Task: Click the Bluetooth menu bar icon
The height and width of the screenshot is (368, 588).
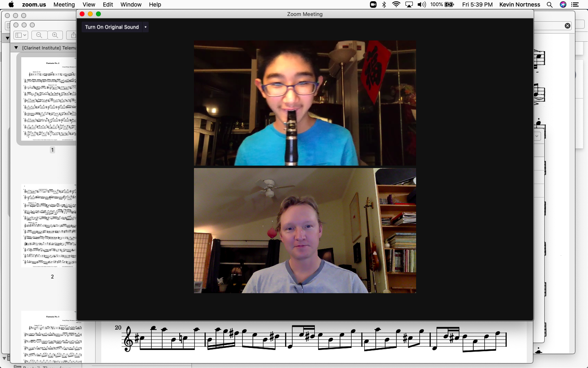Action: (x=384, y=4)
